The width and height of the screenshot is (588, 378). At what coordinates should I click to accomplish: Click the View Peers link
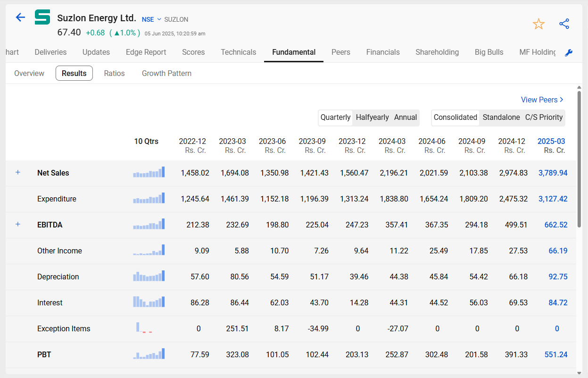(542, 100)
